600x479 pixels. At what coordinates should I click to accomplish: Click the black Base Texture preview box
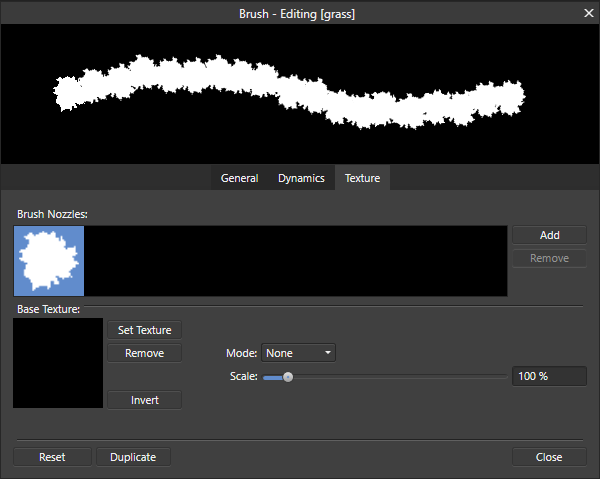click(x=58, y=363)
